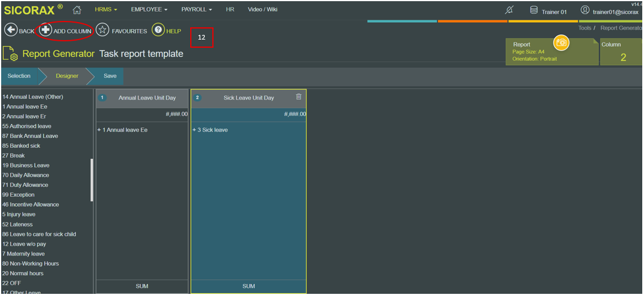Go to the Save step tab

coord(110,76)
